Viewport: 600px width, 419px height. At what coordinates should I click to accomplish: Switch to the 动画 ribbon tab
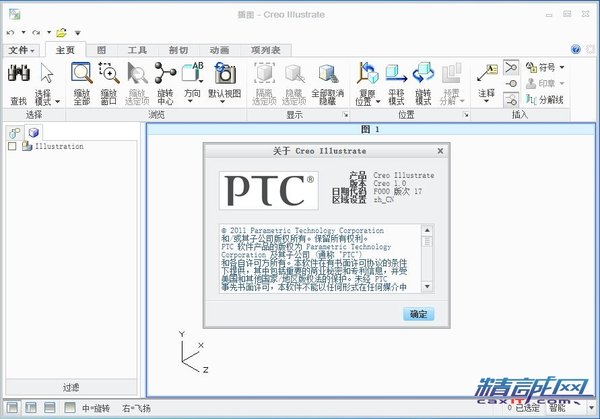click(x=220, y=50)
